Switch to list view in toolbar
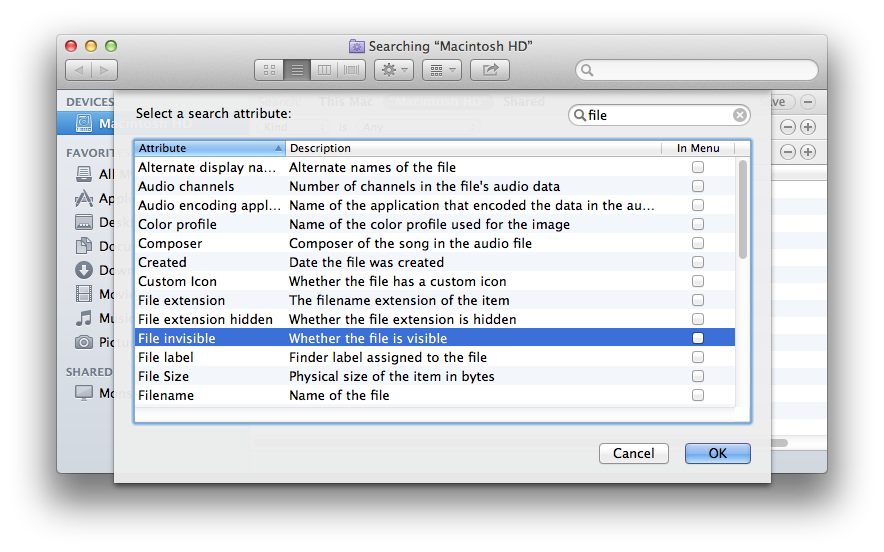Image resolution: width=884 pixels, height=552 pixels. tap(297, 70)
